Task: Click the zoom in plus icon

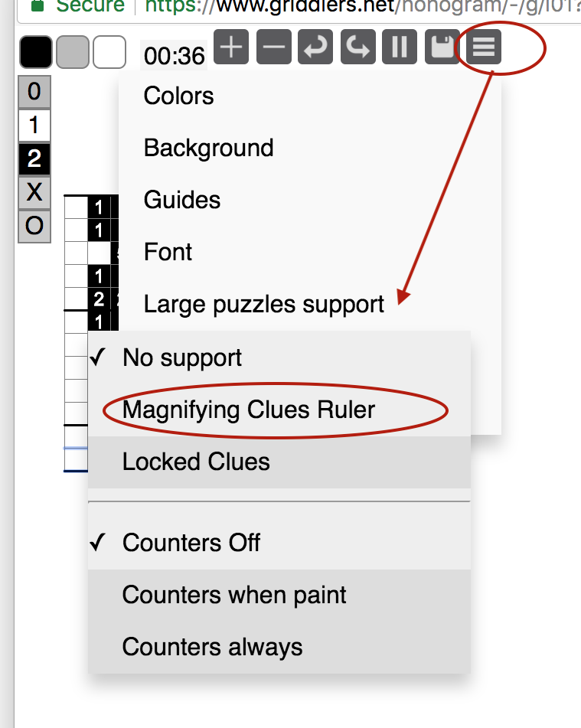Action: click(231, 47)
